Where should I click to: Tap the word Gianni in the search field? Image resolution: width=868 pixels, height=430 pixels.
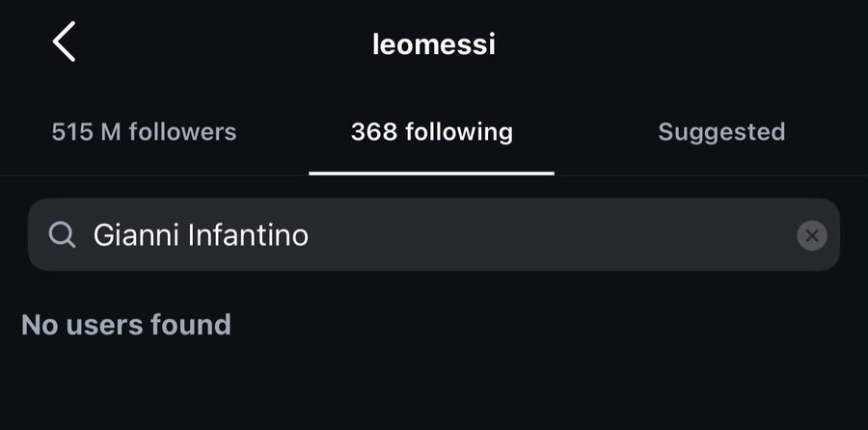coord(136,236)
